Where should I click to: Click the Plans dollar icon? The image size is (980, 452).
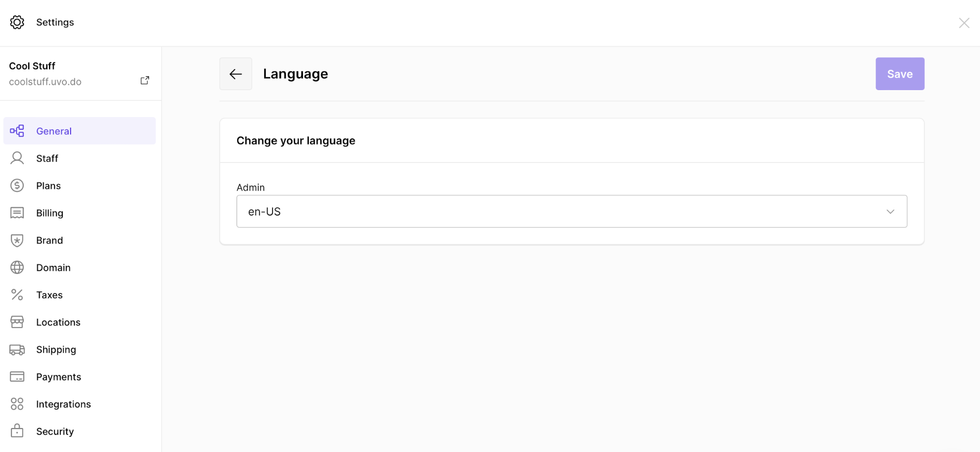pyautogui.click(x=17, y=185)
